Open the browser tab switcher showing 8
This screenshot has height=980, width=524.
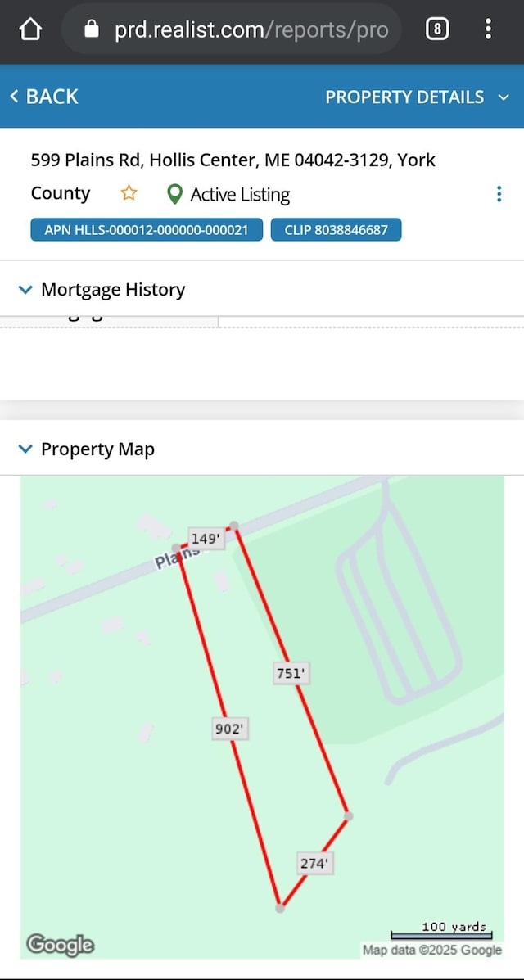point(437,29)
